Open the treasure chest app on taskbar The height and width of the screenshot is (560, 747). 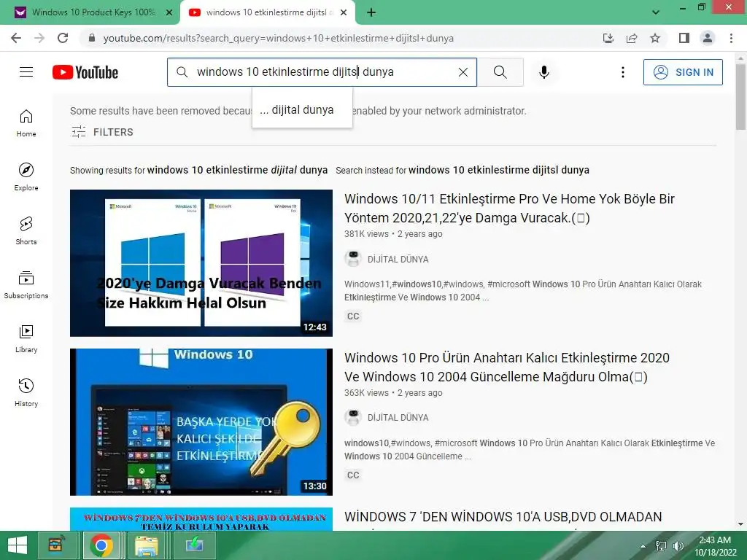pos(55,545)
